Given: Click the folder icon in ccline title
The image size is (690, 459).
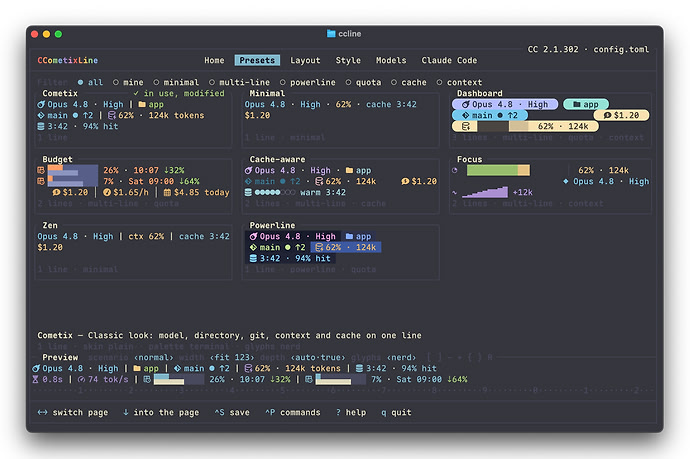Looking at the screenshot, I should point(331,33).
